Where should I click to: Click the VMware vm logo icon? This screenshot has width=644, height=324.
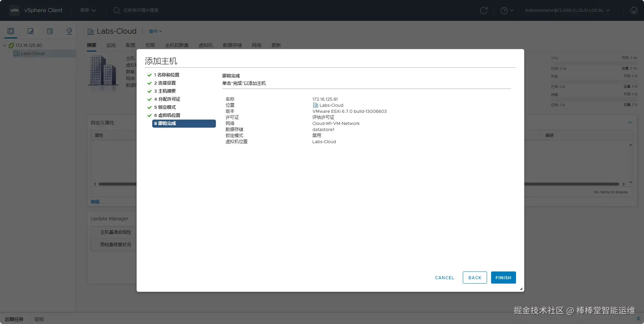click(14, 10)
